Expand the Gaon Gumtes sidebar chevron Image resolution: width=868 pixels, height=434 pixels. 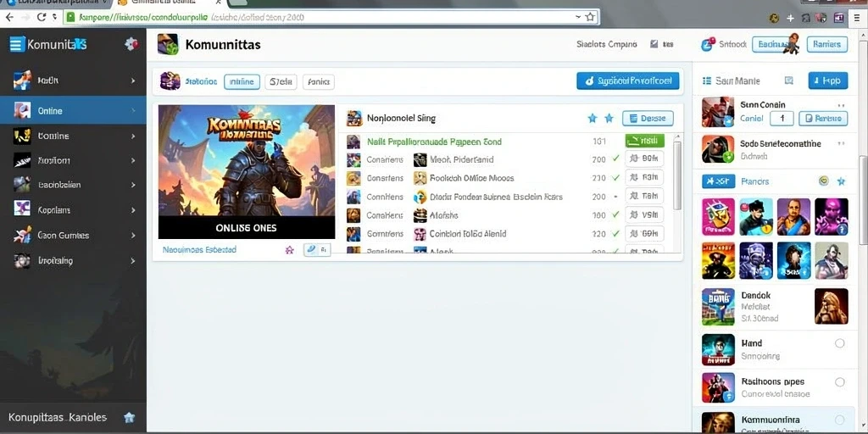(133, 236)
